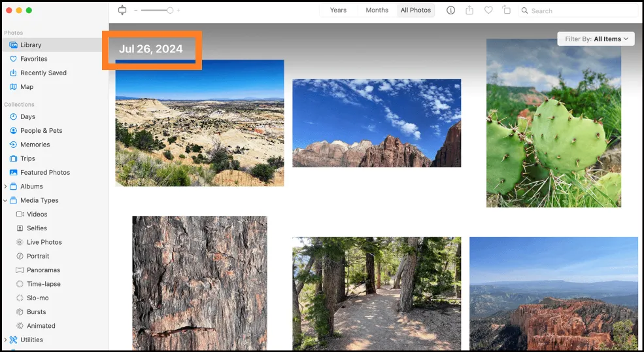This screenshot has width=644, height=352.
Task: Open the Recently Saved icon in sidebar
Action: 13,73
